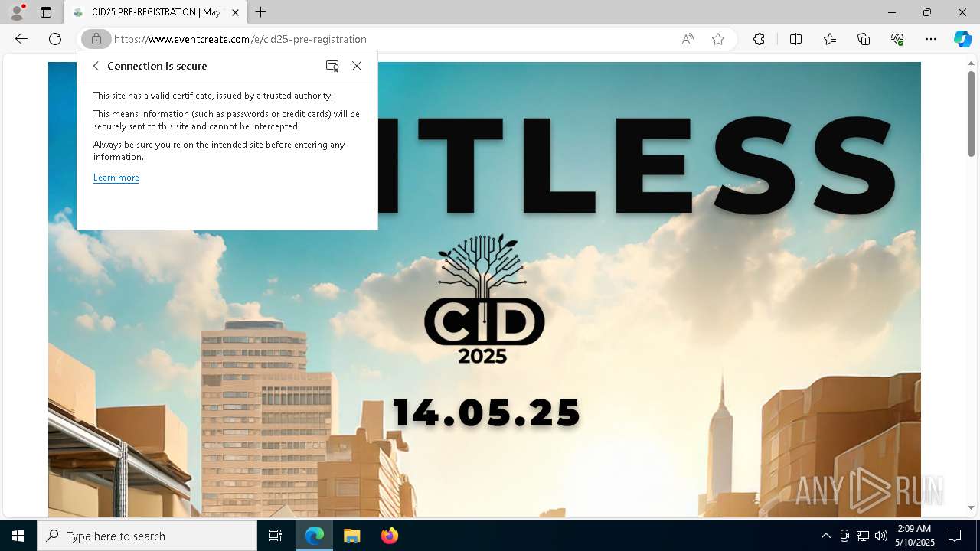Show the site certificate

tap(332, 66)
